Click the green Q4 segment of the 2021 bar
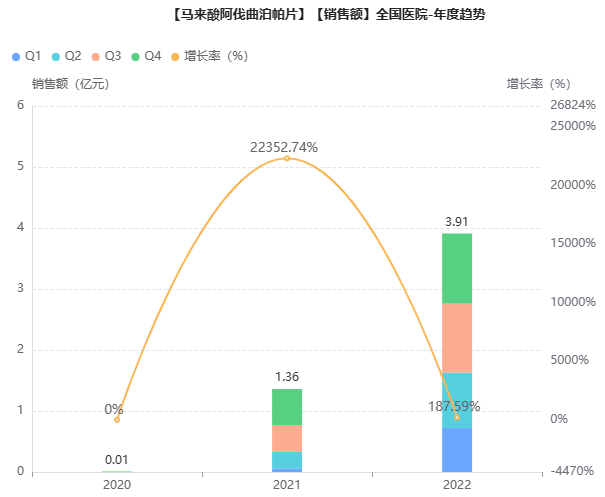The image size is (605, 497). click(287, 407)
